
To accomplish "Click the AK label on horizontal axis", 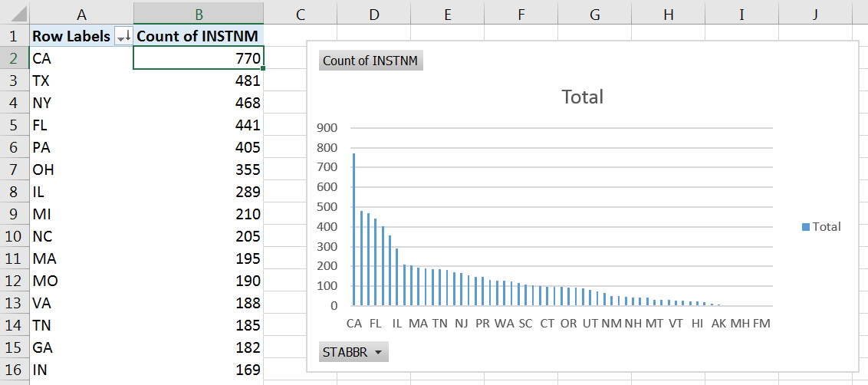I will click(718, 323).
